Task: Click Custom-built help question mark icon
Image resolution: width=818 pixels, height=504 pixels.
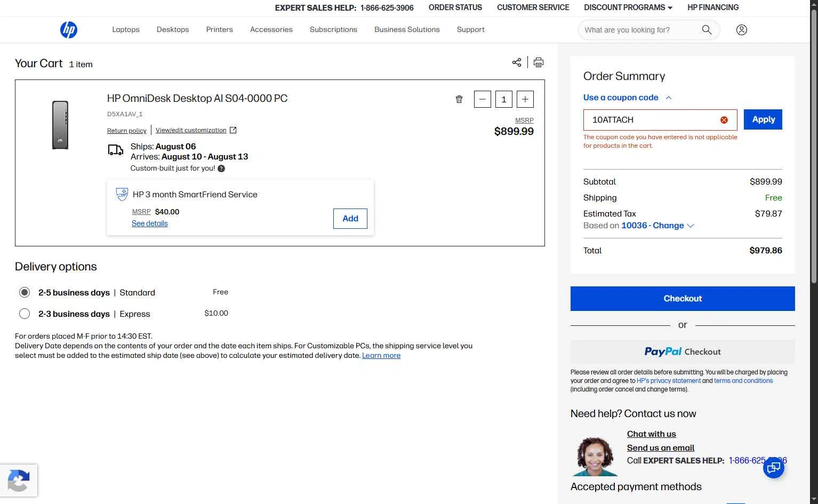Action: [x=221, y=169]
